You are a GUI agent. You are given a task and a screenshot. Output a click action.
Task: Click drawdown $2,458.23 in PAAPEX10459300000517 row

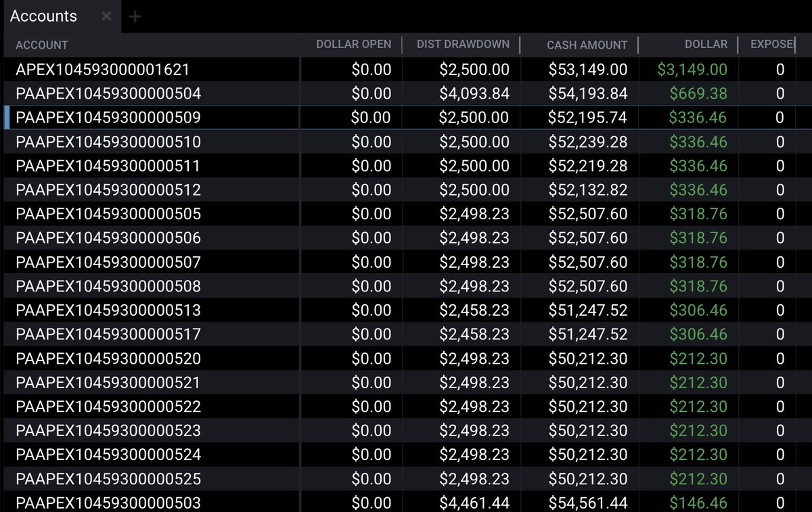(x=474, y=334)
